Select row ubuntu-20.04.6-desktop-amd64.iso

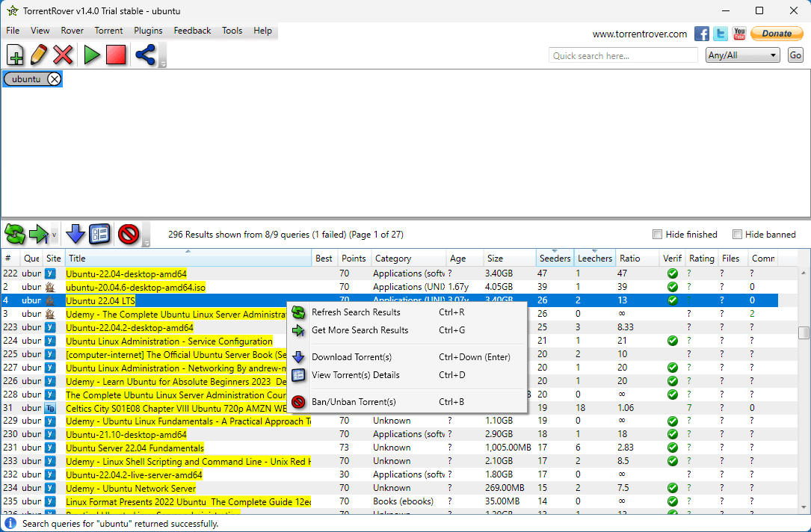(x=390, y=287)
